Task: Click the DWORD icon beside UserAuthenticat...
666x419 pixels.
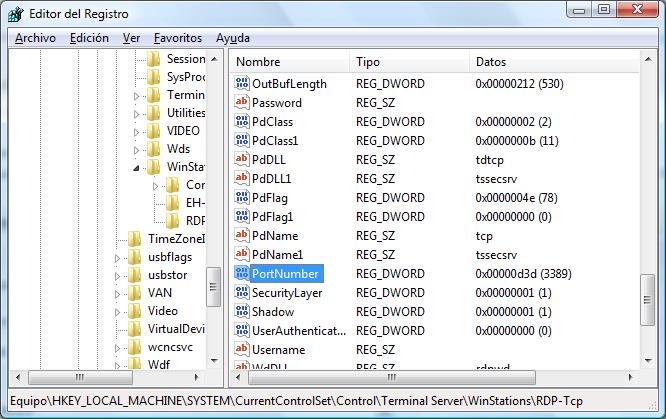Action: coord(242,330)
